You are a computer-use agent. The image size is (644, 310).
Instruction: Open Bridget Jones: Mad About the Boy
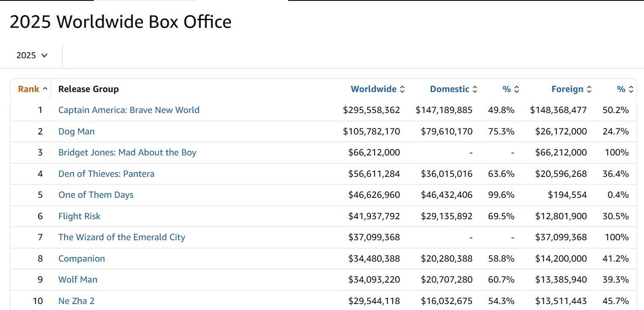pyautogui.click(x=127, y=152)
